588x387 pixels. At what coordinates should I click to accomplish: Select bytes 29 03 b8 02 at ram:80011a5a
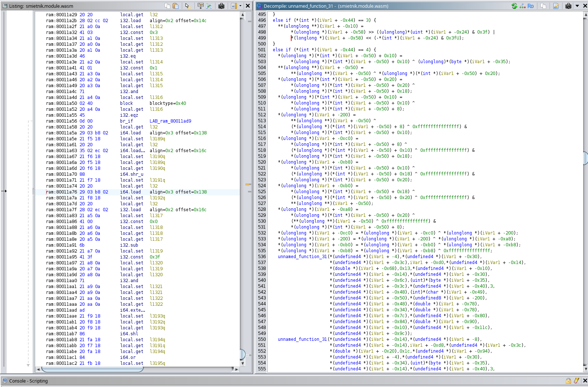tap(94, 133)
